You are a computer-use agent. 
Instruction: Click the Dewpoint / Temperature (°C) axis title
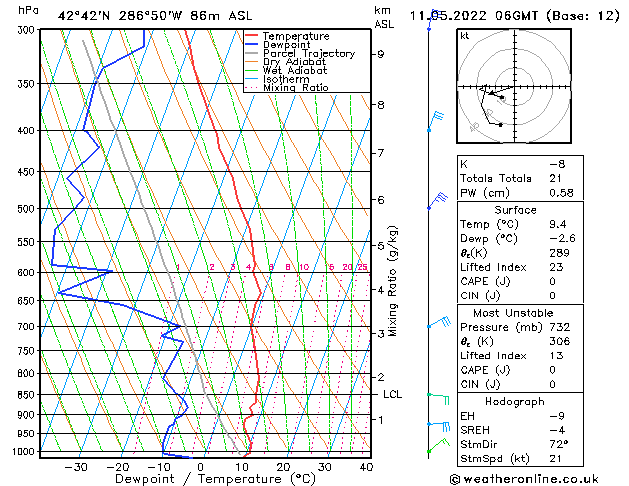pos(215,479)
